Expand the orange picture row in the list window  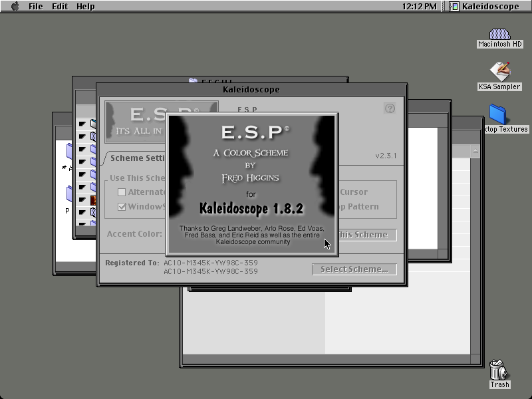[82, 199]
